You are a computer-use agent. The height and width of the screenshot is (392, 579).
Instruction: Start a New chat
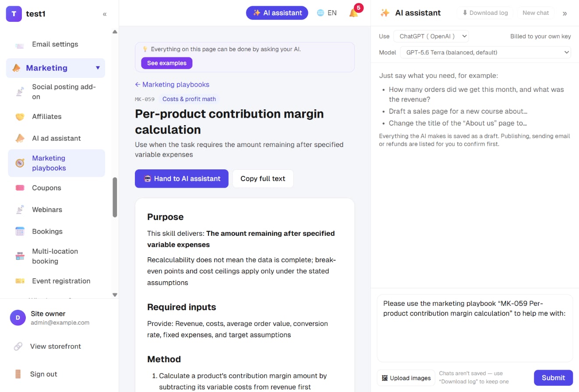tap(536, 13)
